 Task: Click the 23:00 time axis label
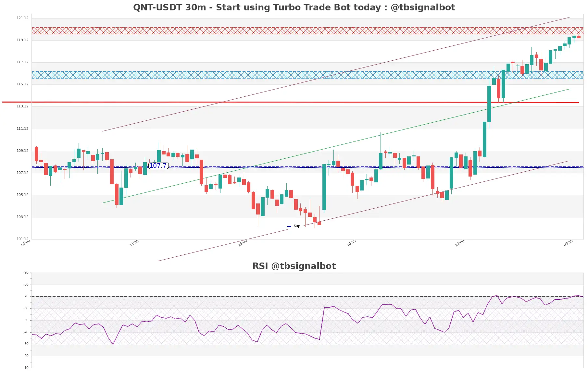(x=243, y=243)
